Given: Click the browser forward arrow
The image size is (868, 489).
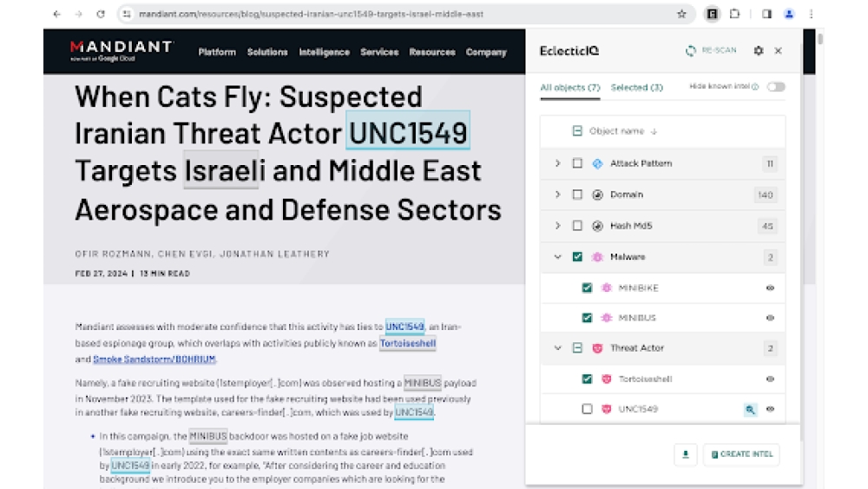Looking at the screenshot, I should tap(79, 15).
